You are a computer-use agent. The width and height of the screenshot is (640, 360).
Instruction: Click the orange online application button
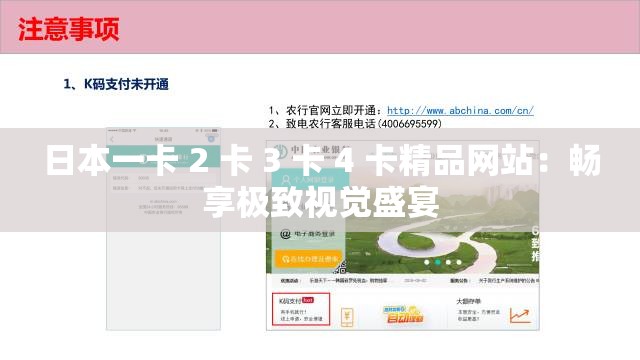point(308,259)
